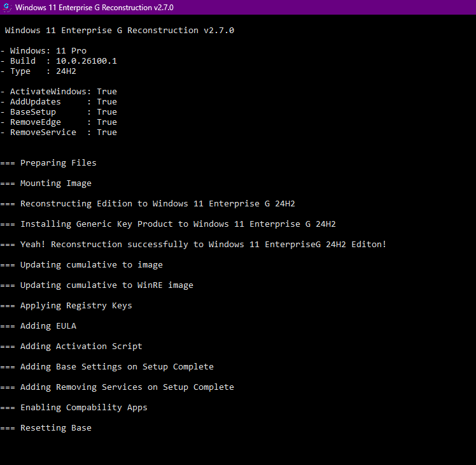Click the 'Resetting Base' status line
Viewport: 476px width, 465px height.
pos(46,428)
